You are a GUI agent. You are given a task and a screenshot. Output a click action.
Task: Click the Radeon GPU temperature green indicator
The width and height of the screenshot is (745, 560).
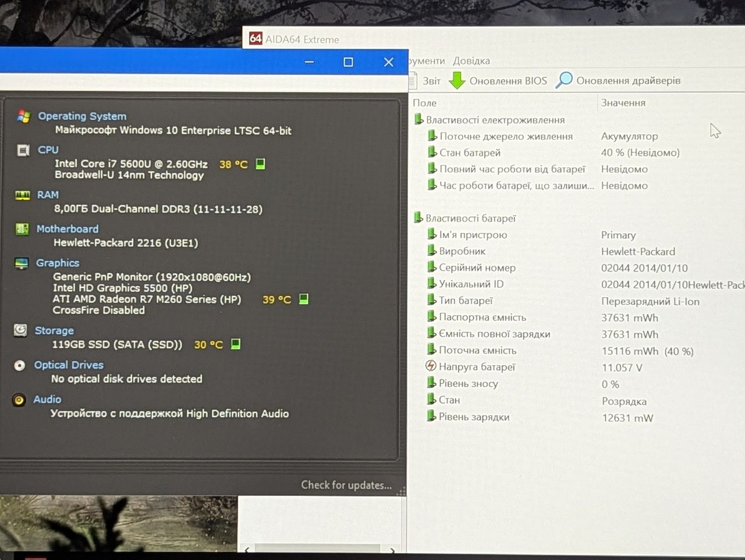pos(303,299)
